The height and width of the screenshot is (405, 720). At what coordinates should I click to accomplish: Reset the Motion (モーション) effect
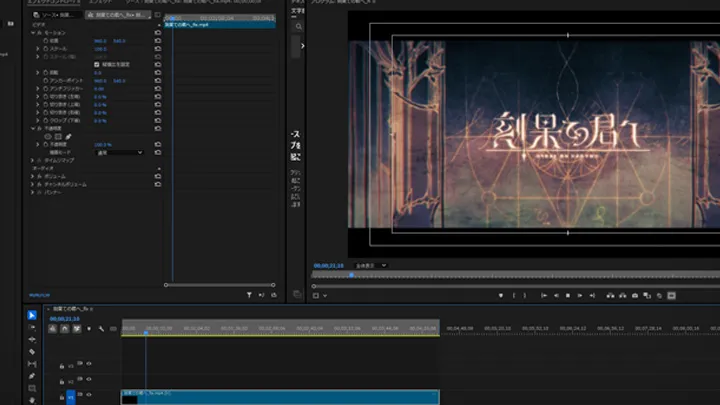[x=158, y=33]
